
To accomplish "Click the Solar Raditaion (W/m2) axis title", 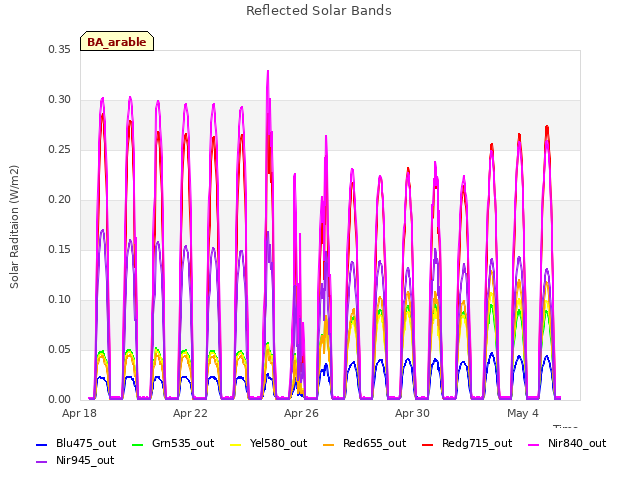I will click(14, 227).
